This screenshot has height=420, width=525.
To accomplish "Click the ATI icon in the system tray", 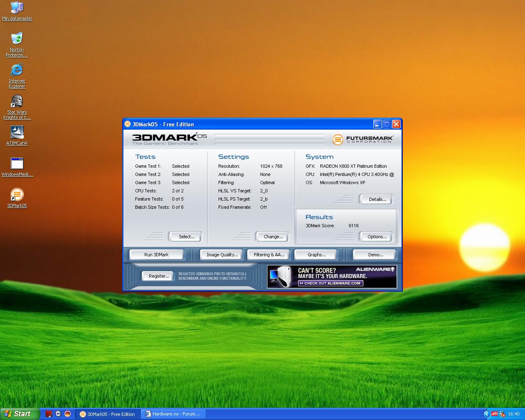I will coord(495,414).
